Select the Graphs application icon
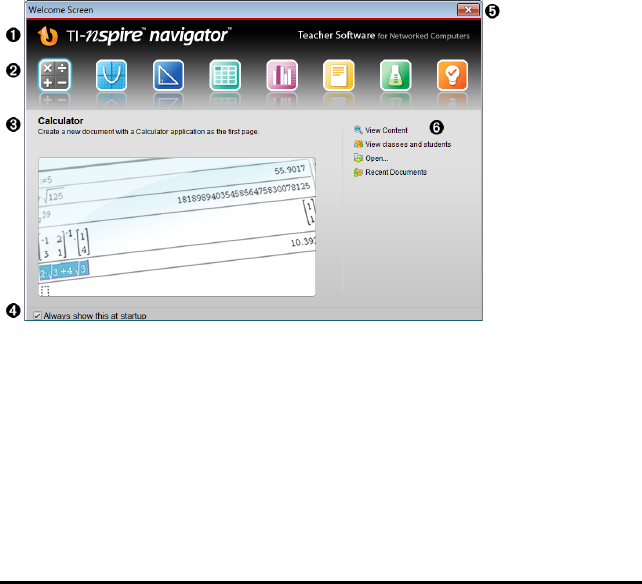This screenshot has width=642, height=584. click(111, 75)
